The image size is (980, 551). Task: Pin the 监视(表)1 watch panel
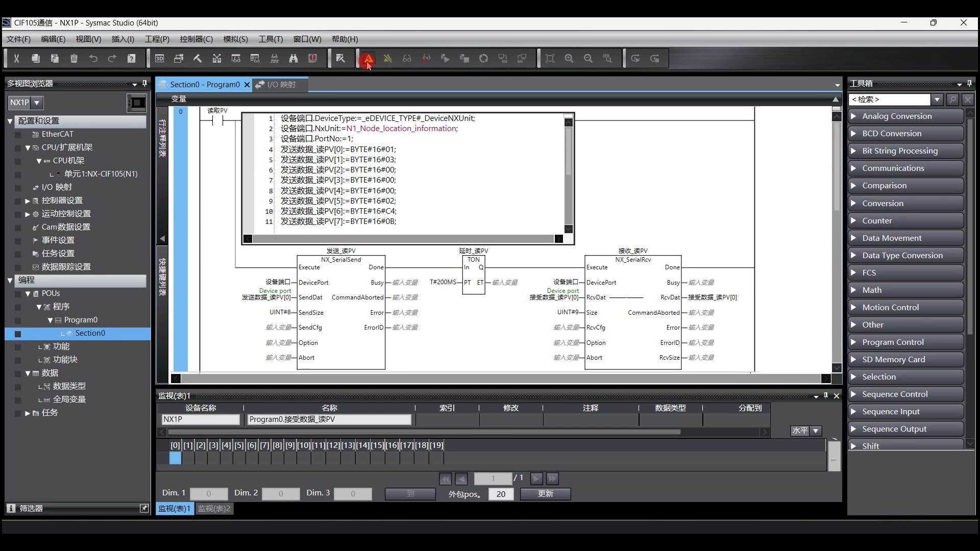point(826,395)
